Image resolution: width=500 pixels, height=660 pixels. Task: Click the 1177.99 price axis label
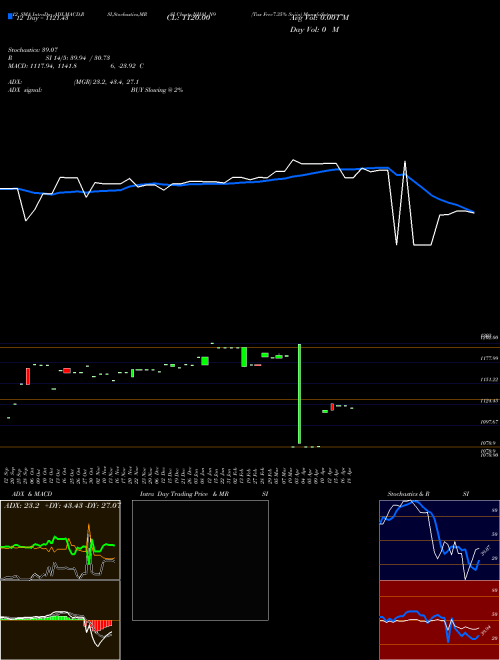click(x=489, y=358)
